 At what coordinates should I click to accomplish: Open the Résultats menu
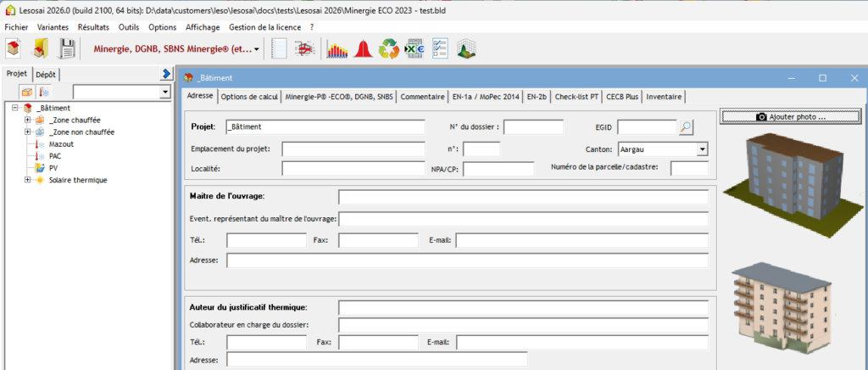point(93,27)
